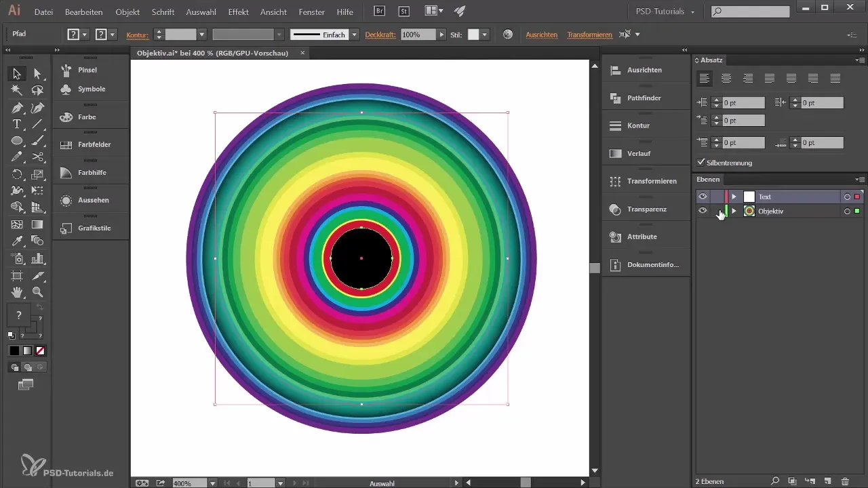Select the Paintbrush tool
The width and height of the screenshot is (868, 488).
click(x=38, y=140)
